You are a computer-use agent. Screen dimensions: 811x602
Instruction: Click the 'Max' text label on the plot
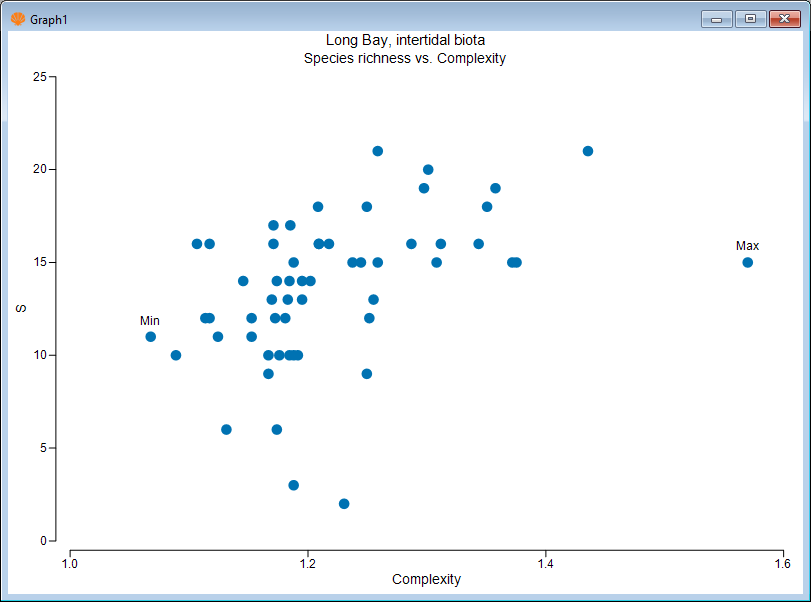(x=747, y=245)
